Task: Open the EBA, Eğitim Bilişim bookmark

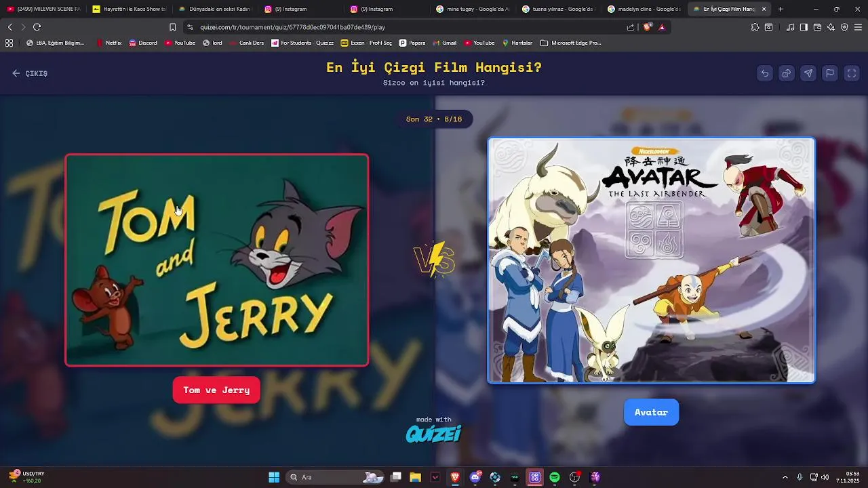Action: (55, 43)
